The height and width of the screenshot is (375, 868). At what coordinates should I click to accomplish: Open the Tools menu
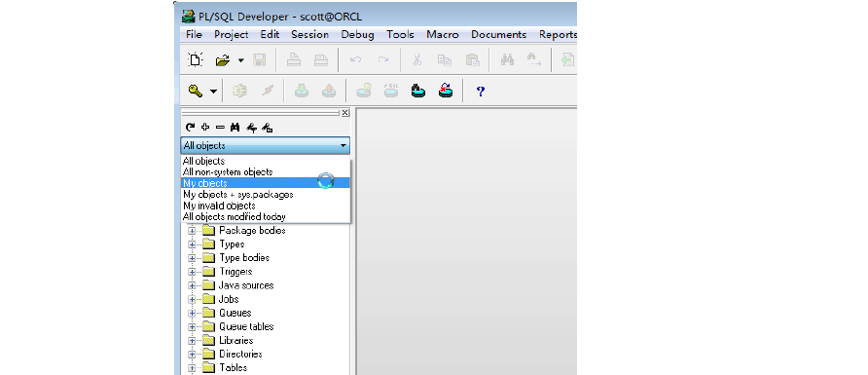(x=400, y=34)
